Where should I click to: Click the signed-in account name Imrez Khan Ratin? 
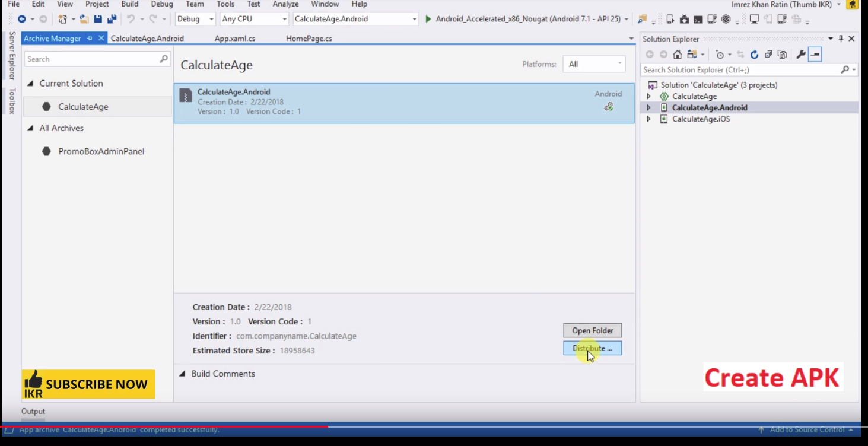[782, 4]
